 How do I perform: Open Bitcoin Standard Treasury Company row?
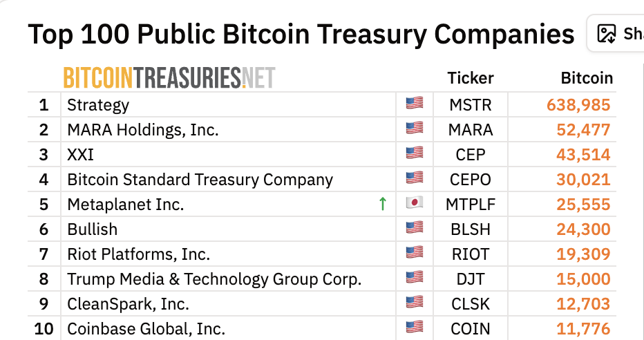point(200,180)
